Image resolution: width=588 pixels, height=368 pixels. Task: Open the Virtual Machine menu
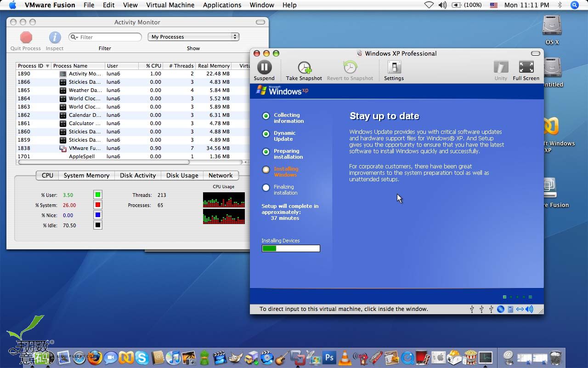[170, 5]
